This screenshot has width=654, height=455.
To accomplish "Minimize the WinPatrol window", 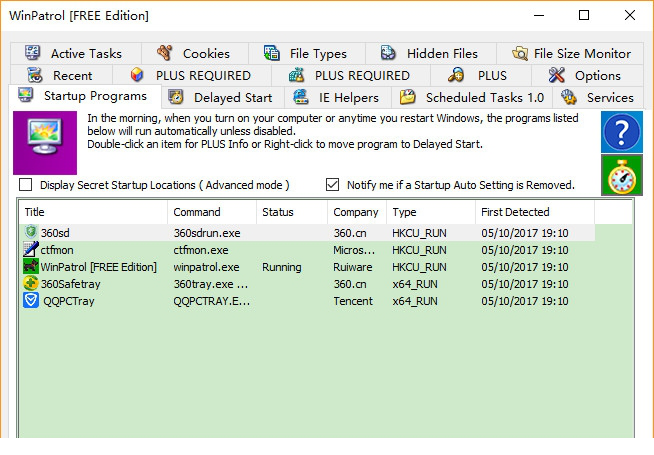I will [x=539, y=15].
